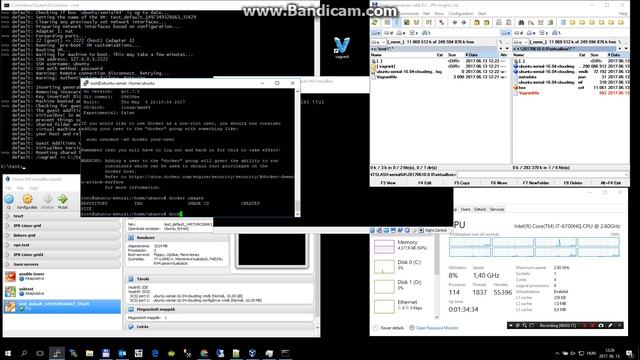Open the Tárolók storage section header
640x360 pixels.
(143, 279)
